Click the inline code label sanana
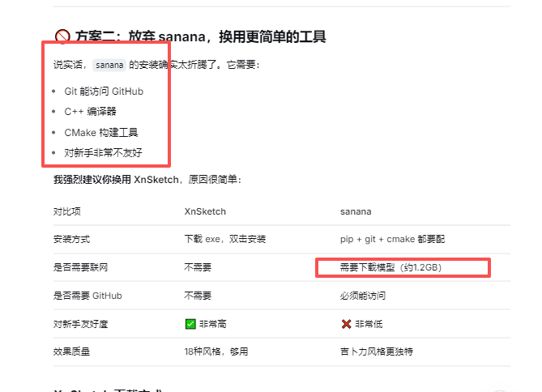 point(109,65)
